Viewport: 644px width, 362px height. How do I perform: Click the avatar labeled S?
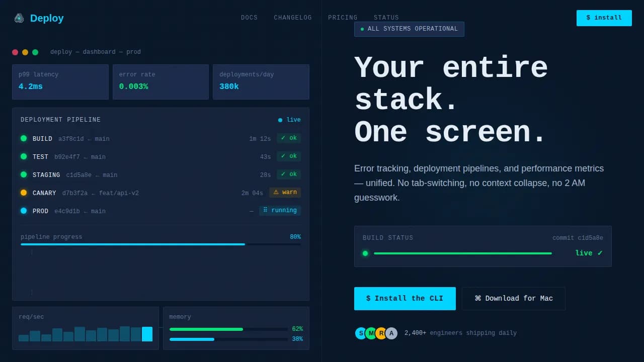point(361,333)
